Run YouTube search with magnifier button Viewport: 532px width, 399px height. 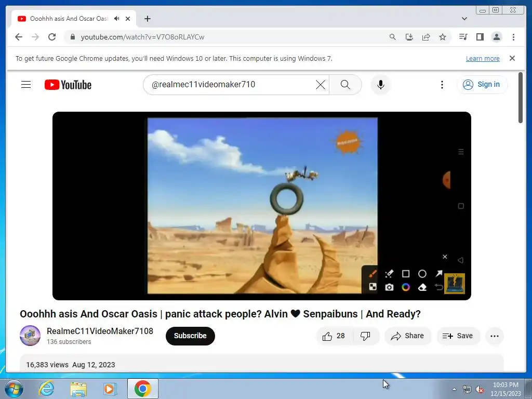click(345, 85)
